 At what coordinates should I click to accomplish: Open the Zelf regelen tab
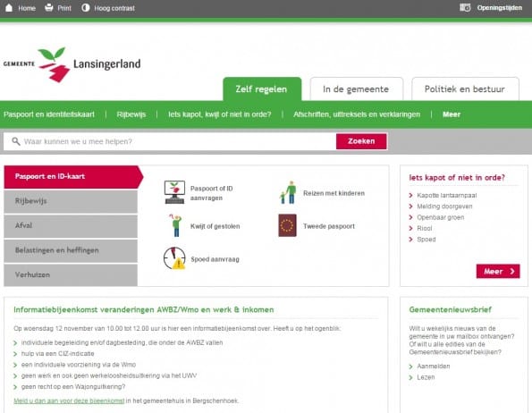pos(262,89)
